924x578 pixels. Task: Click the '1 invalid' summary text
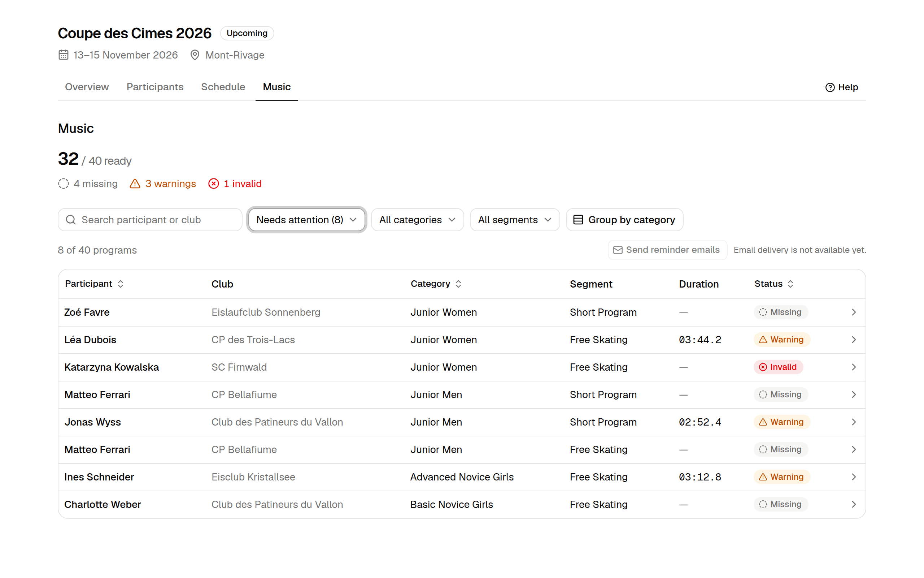pyautogui.click(x=243, y=184)
